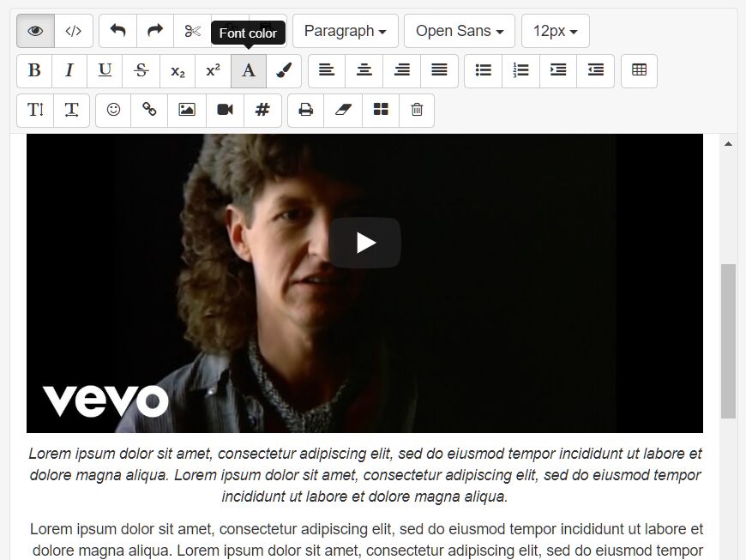Insert a special character with hash icon

(x=262, y=110)
